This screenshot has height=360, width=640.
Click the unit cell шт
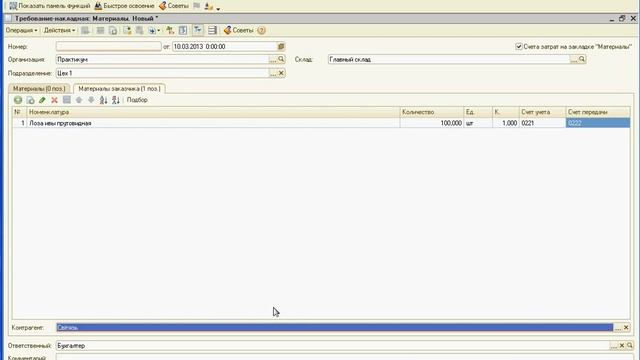click(x=478, y=123)
